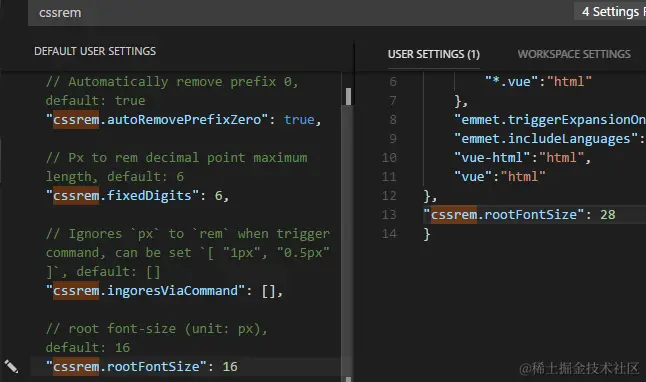Click the pencil edit icon beside cssrem.rootFontSize
This screenshot has width=646, height=382.
pyautogui.click(x=11, y=366)
